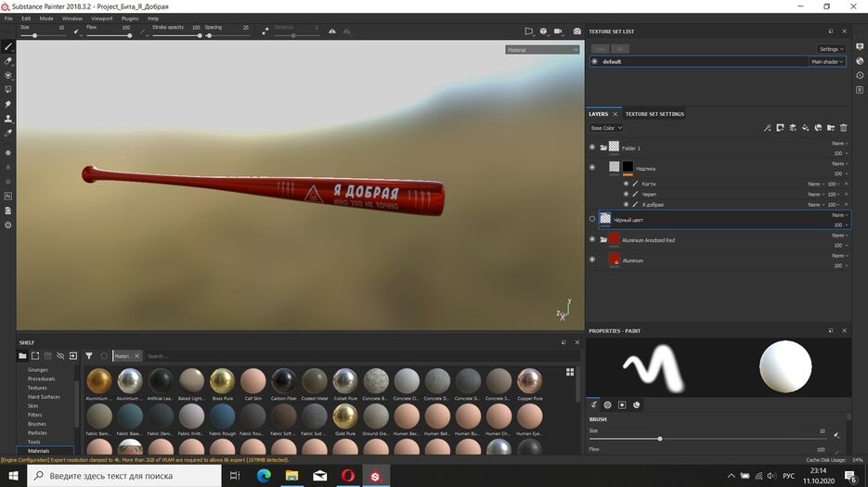This screenshot has width=868, height=487.
Task: Toggle visibility of Folder 1 layer
Action: pyautogui.click(x=592, y=147)
